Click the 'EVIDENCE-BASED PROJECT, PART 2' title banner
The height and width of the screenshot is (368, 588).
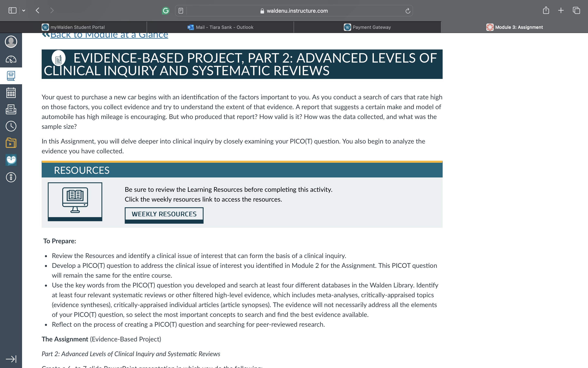coord(242,64)
